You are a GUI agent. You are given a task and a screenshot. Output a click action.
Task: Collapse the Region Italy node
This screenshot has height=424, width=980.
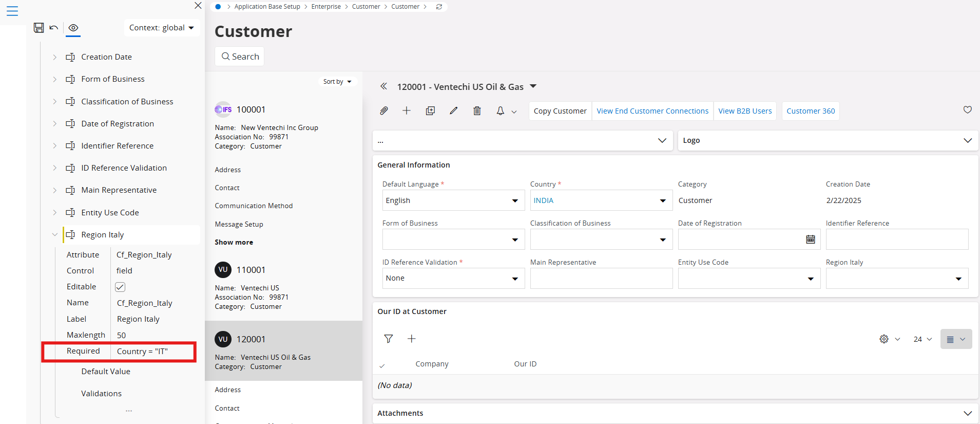point(54,235)
